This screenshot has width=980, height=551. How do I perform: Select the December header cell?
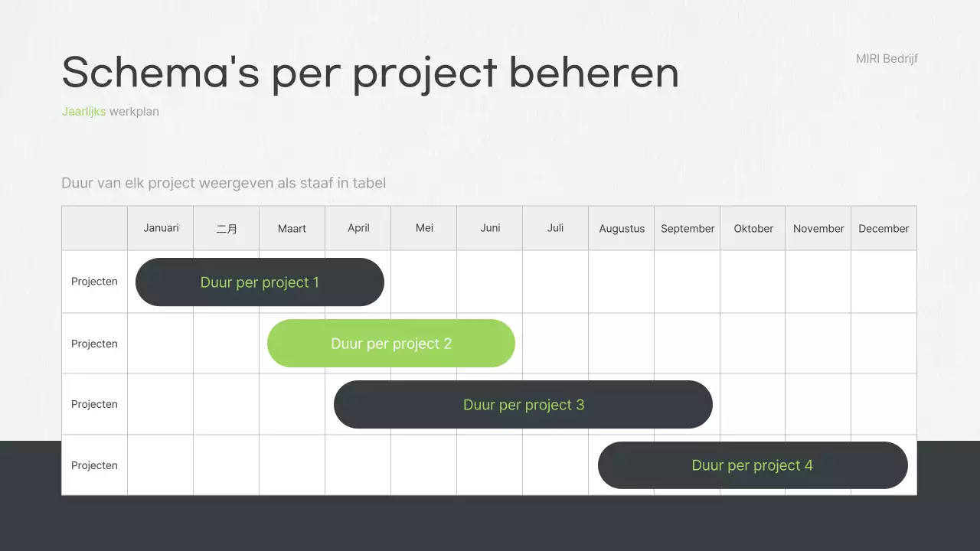(884, 229)
